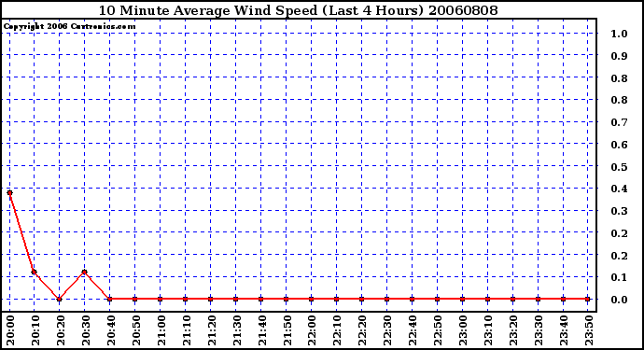Click the 21:10 time label
The width and height of the screenshot is (644, 350).
(187, 330)
